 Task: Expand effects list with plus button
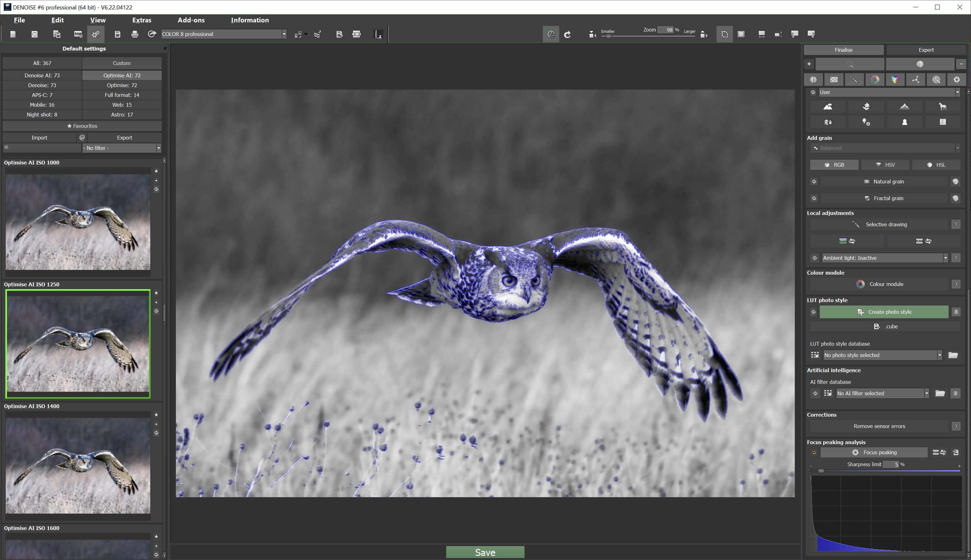pos(809,64)
